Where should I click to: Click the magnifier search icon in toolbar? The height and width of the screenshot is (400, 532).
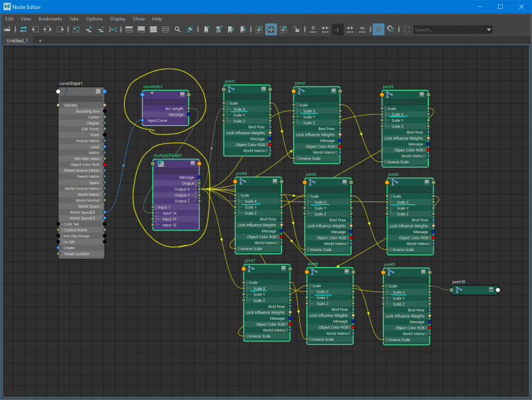[177, 30]
